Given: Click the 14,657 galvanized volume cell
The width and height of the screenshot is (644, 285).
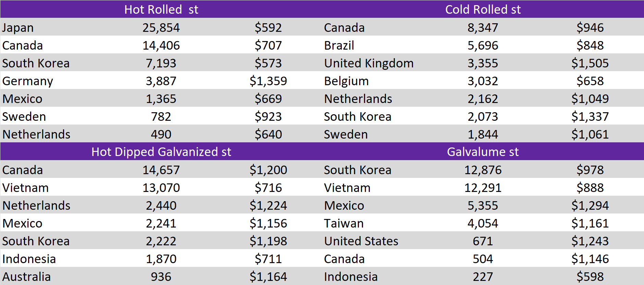Looking at the screenshot, I should pos(161,170).
